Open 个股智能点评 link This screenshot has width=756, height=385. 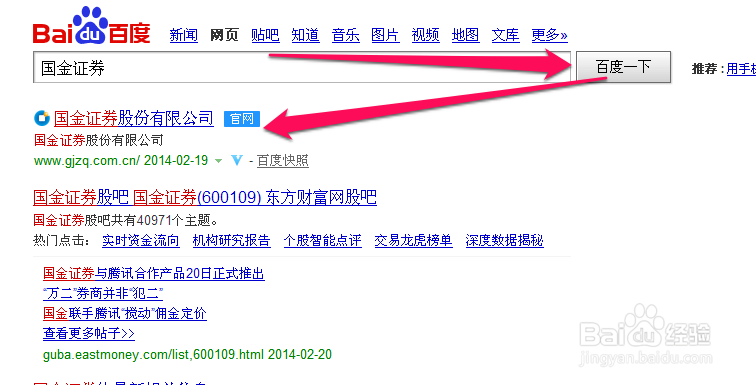(x=323, y=240)
